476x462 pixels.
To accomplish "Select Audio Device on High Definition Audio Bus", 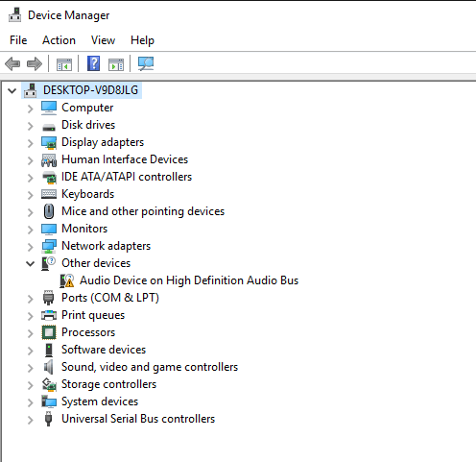I will [x=189, y=280].
